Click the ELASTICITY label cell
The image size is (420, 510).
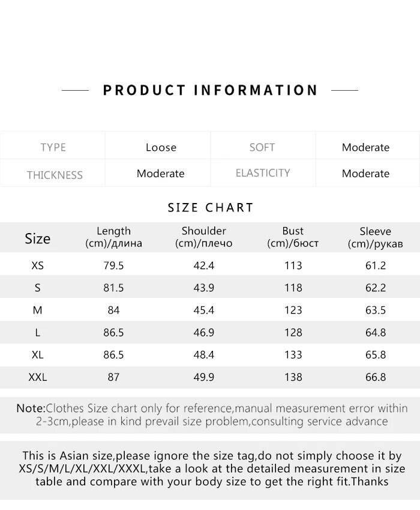click(x=263, y=174)
